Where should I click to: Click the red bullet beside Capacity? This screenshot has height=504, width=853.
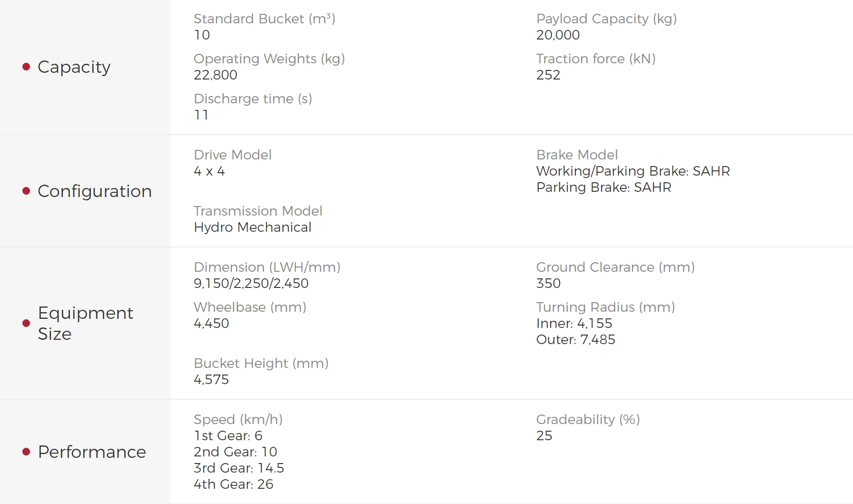26,67
